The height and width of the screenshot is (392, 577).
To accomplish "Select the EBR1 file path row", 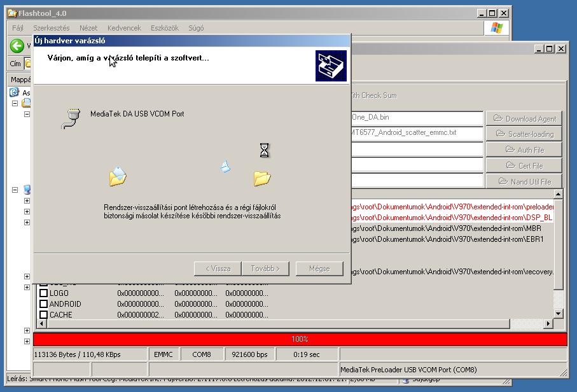I will [x=452, y=239].
